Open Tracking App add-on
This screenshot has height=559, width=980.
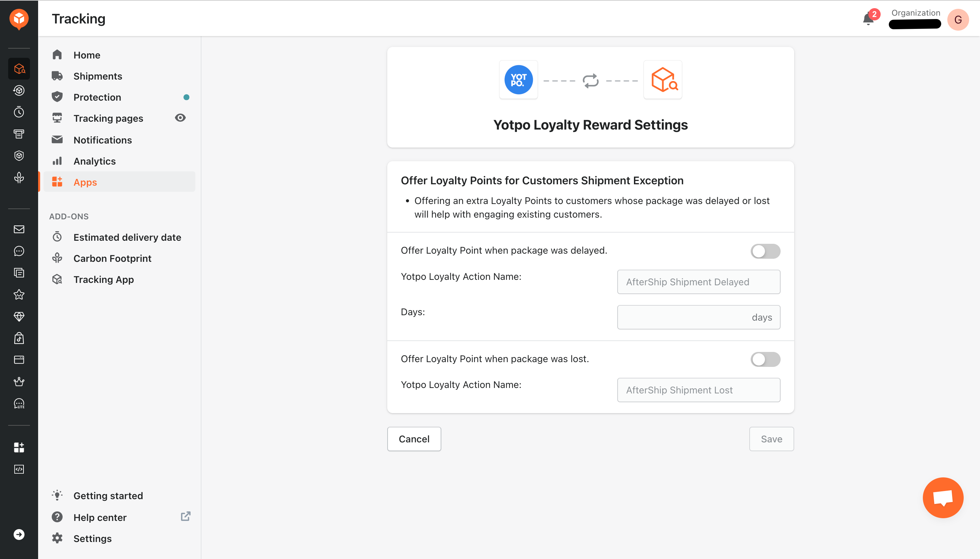(x=119, y=279)
